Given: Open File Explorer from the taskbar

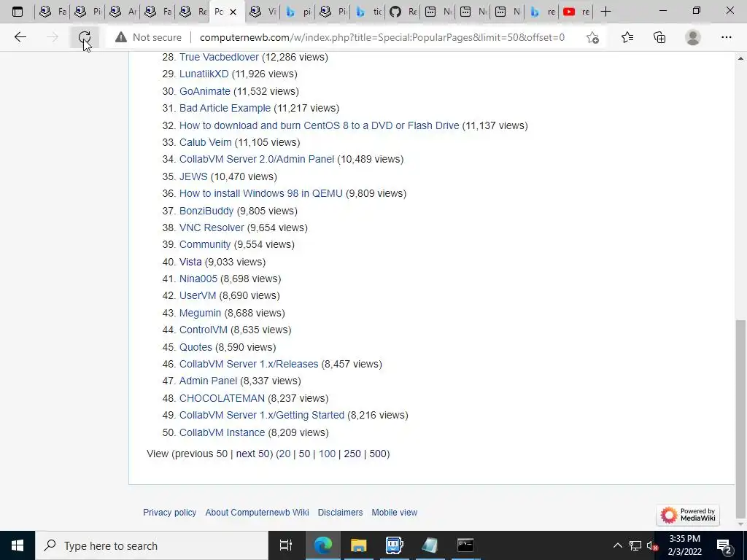Looking at the screenshot, I should (358, 545).
